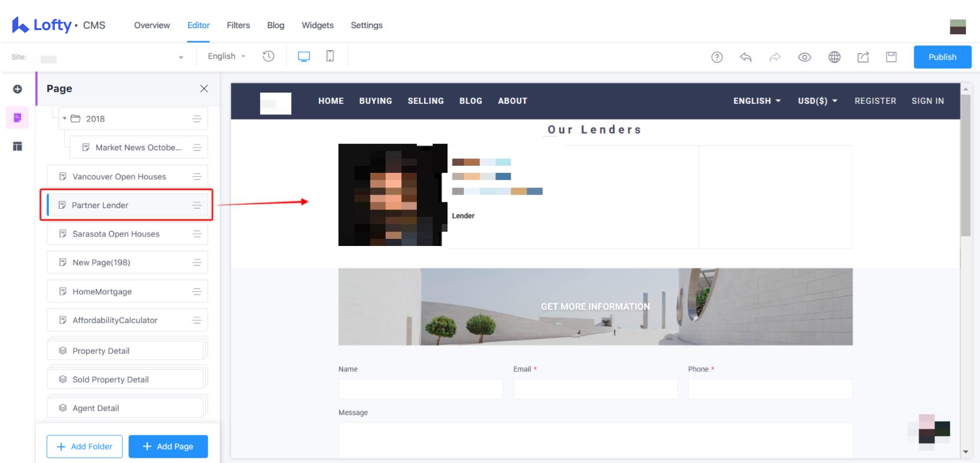Open the Overview tab
The image size is (980, 463).
point(152,25)
